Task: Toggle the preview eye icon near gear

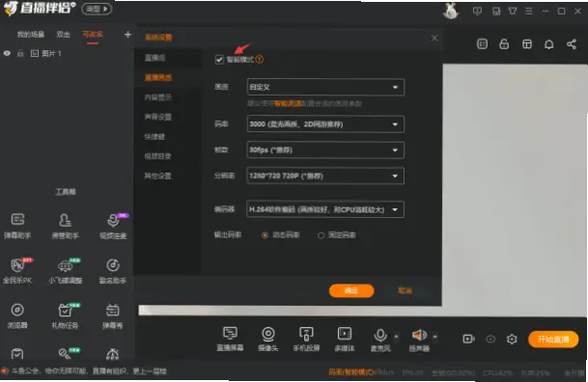Action: [x=490, y=339]
